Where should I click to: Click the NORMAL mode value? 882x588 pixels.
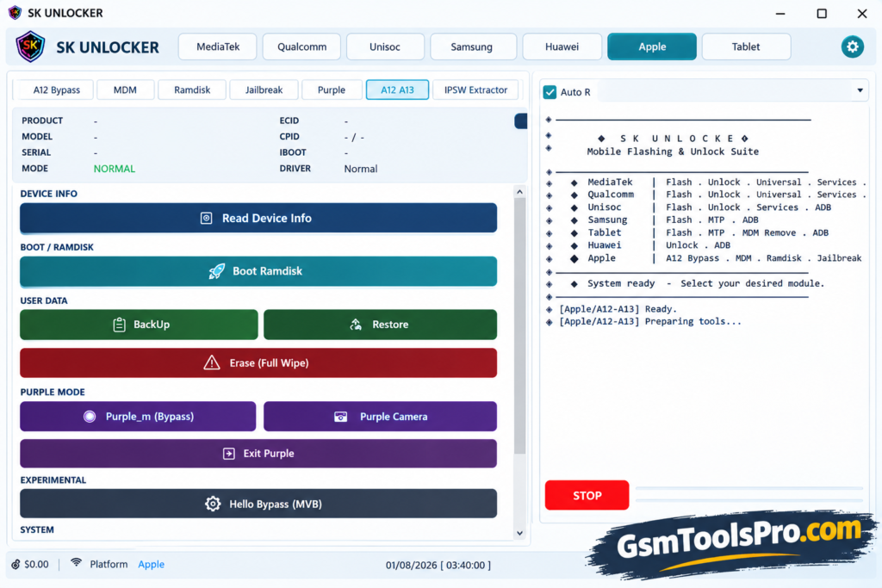point(115,169)
